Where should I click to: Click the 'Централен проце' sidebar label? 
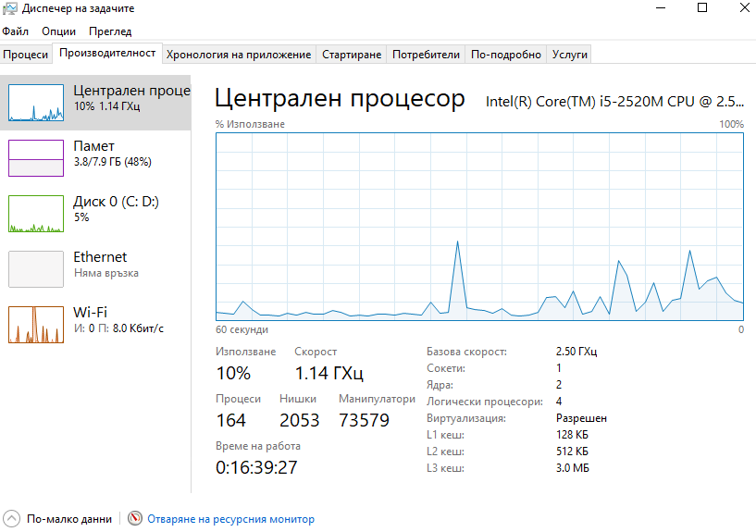pyautogui.click(x=131, y=91)
